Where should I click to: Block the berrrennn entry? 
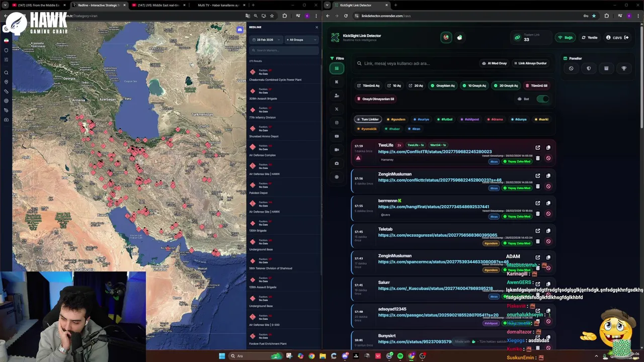[x=548, y=214]
